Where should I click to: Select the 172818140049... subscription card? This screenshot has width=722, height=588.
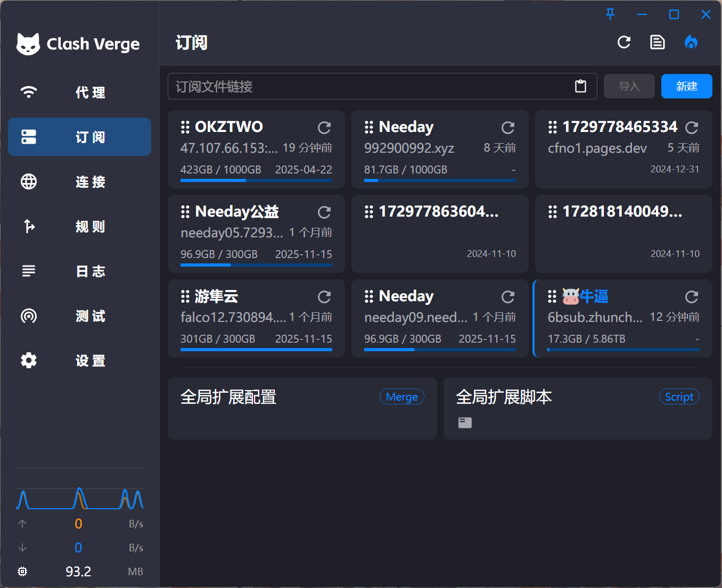623,234
